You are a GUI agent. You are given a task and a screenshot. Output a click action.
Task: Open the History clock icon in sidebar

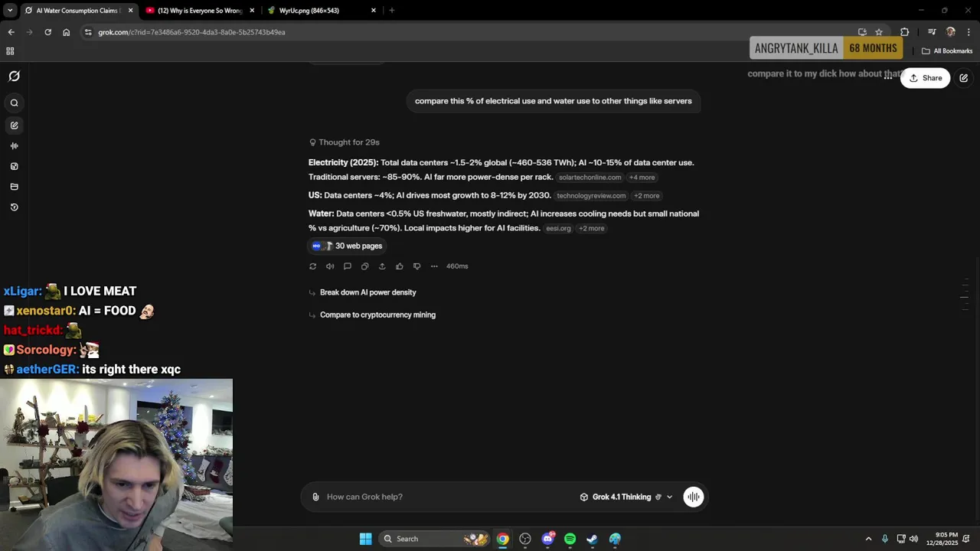click(x=14, y=207)
